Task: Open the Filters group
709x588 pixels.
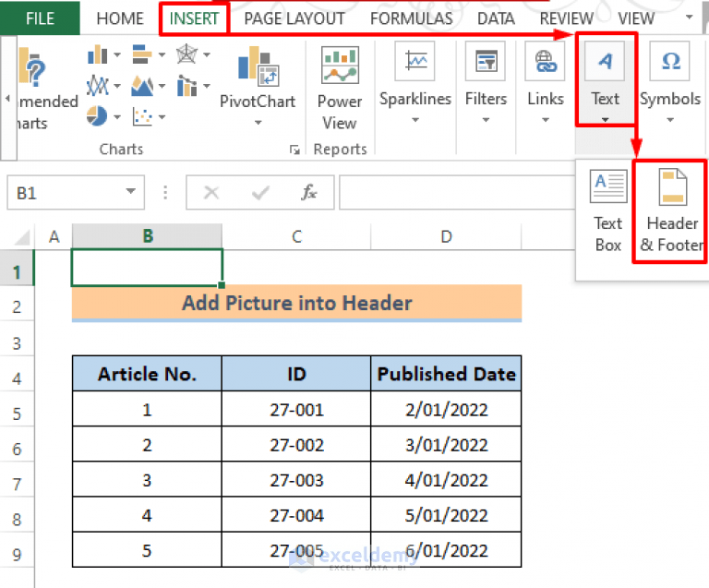Action: 486,81
